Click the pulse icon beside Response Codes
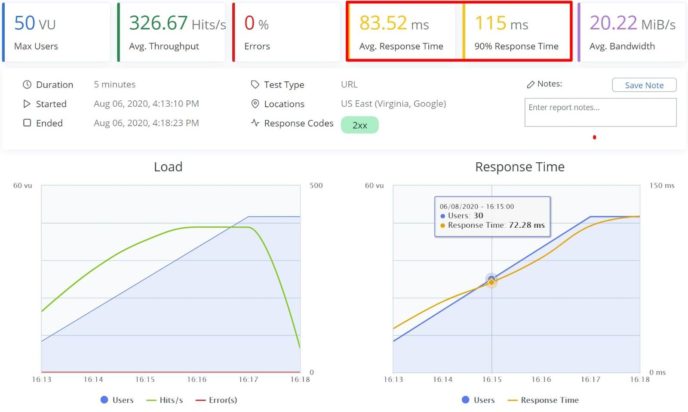 click(x=255, y=123)
